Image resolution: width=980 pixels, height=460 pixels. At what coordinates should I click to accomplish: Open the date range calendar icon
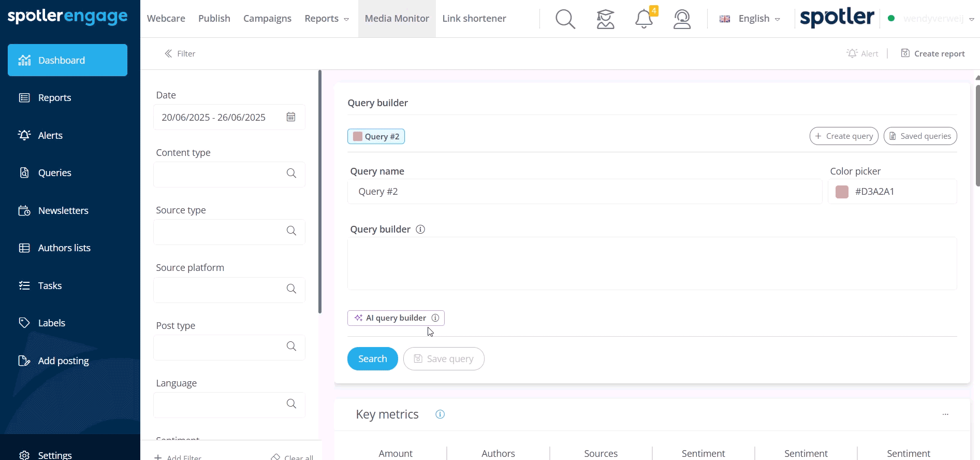tap(291, 117)
